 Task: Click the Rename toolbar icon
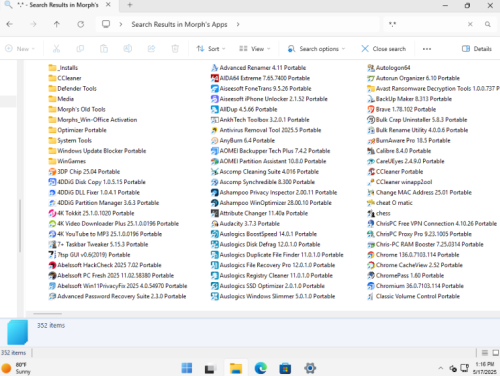pos(128,49)
